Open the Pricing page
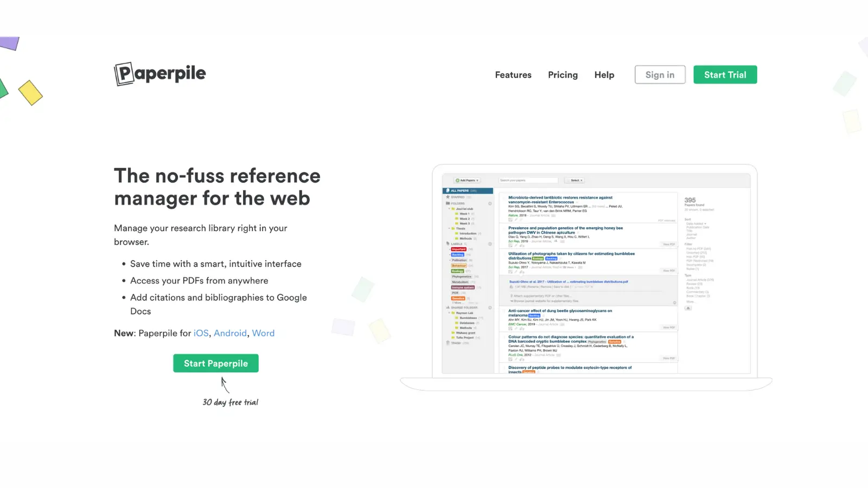This screenshot has height=488, width=868. (x=563, y=74)
